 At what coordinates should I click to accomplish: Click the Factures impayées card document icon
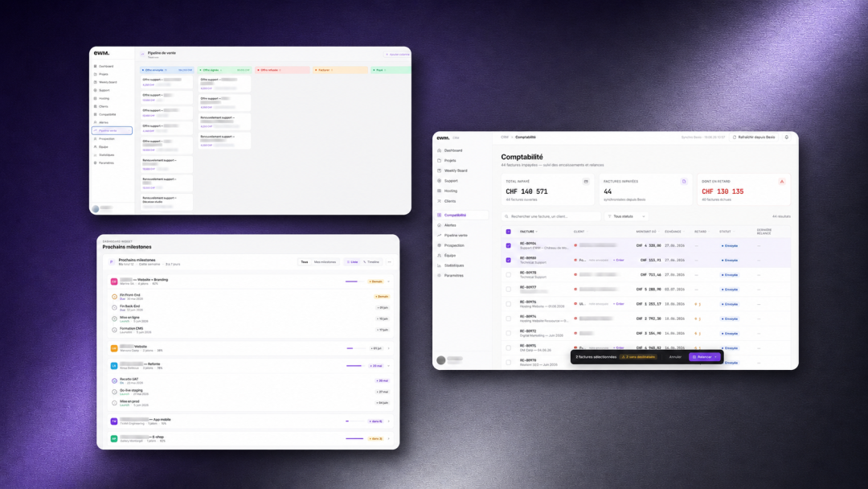[x=684, y=181]
